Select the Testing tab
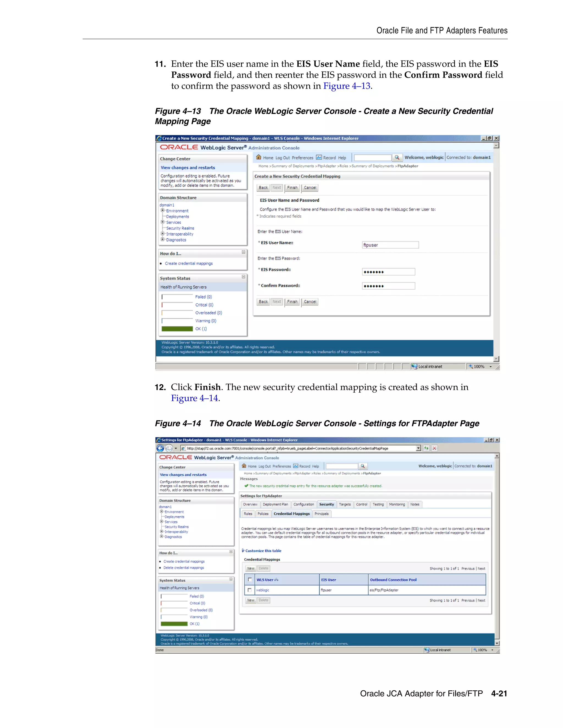Screen dimensions: 563x728 378,504
